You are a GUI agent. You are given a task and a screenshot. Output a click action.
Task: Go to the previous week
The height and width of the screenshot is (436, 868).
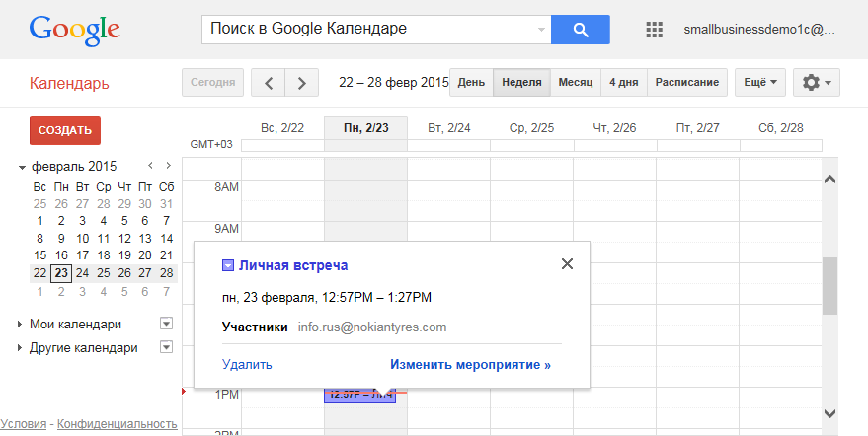coord(268,82)
